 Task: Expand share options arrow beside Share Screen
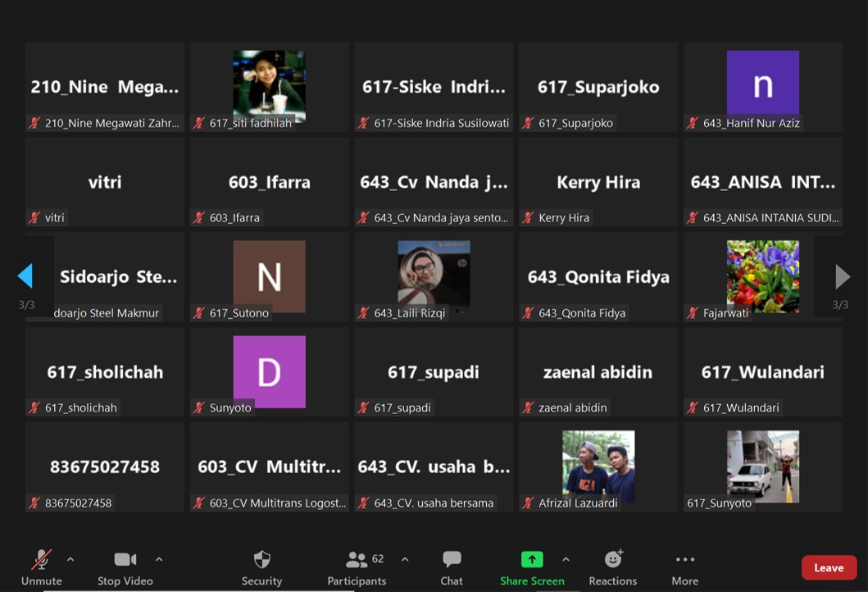point(566,559)
